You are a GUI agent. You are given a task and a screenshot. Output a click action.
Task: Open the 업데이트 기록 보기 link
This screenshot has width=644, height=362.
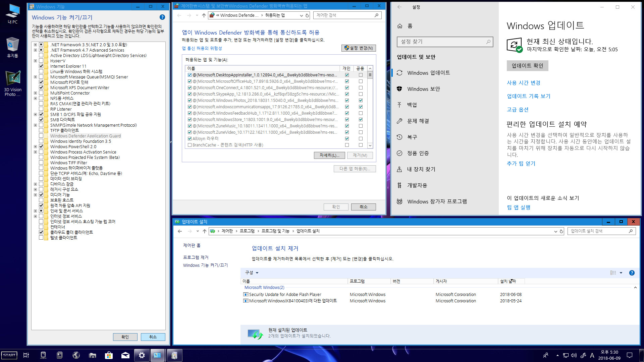pos(528,96)
